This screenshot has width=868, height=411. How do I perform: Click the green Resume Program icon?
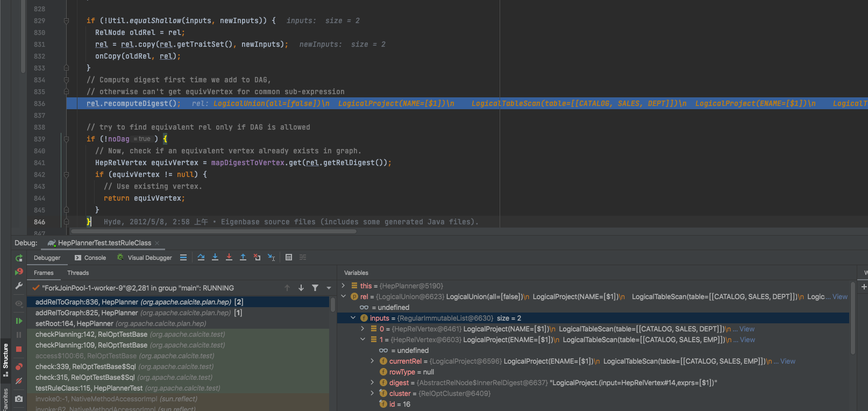(19, 321)
